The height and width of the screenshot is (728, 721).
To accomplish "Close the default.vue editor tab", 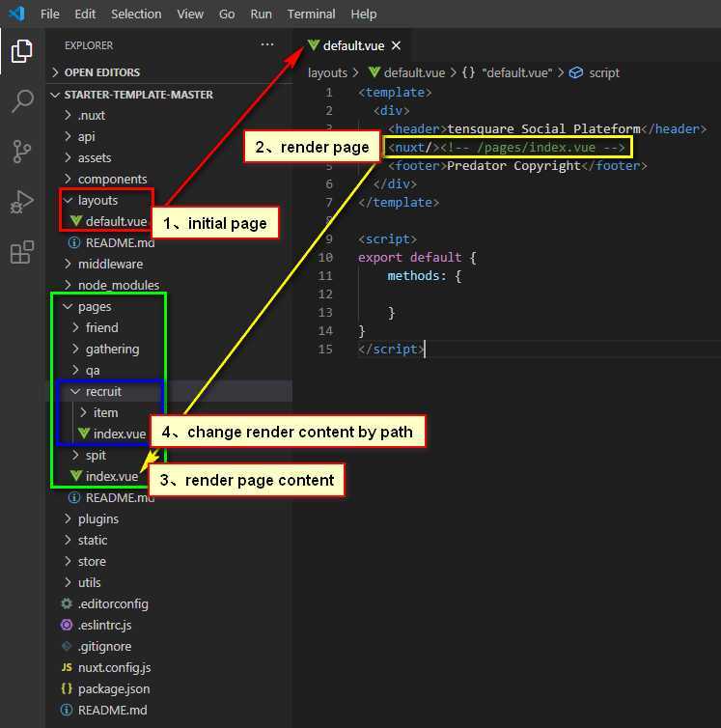I will tap(396, 46).
